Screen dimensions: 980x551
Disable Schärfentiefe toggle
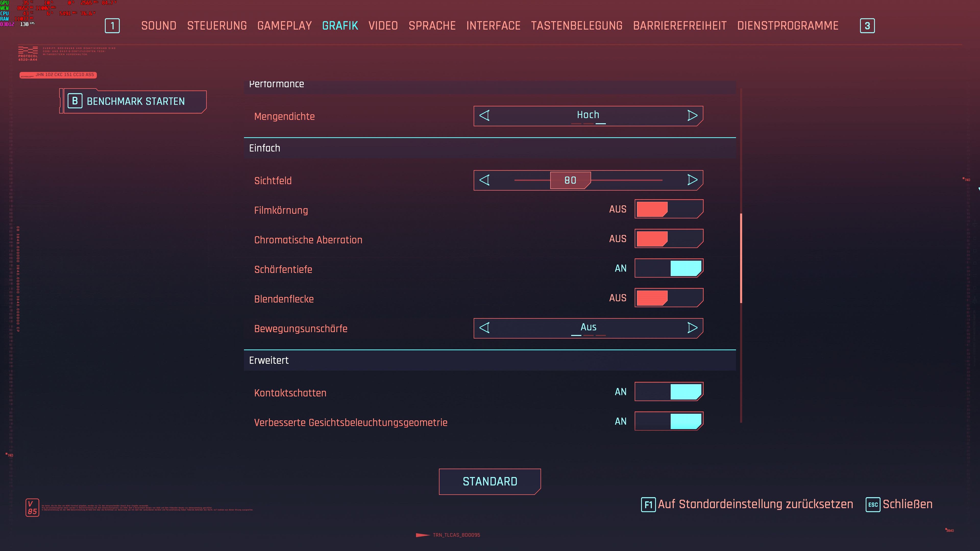pyautogui.click(x=669, y=268)
